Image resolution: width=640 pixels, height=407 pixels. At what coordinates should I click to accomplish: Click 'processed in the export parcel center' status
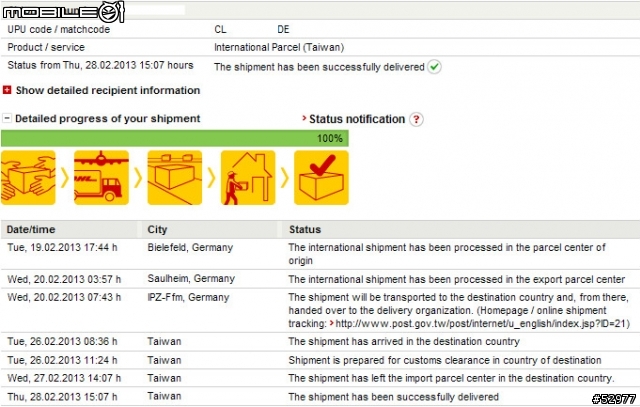(x=457, y=279)
